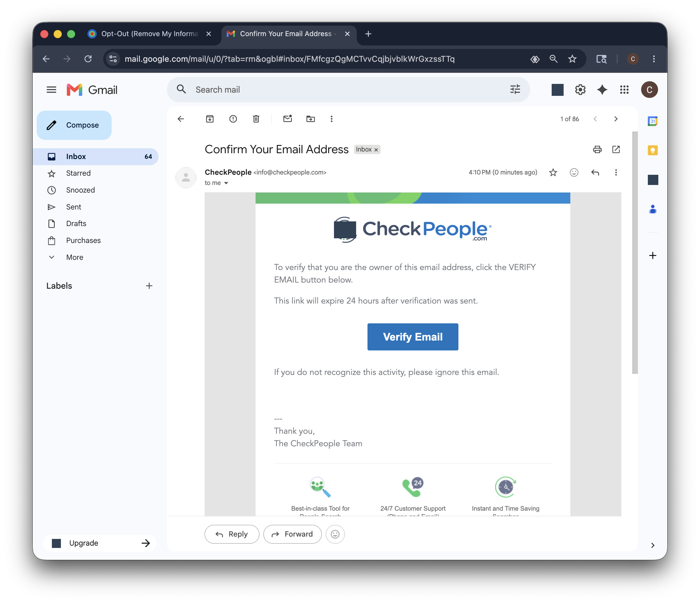The height and width of the screenshot is (603, 700).
Task: Open Google Calendar in the side panel
Action: (x=652, y=121)
